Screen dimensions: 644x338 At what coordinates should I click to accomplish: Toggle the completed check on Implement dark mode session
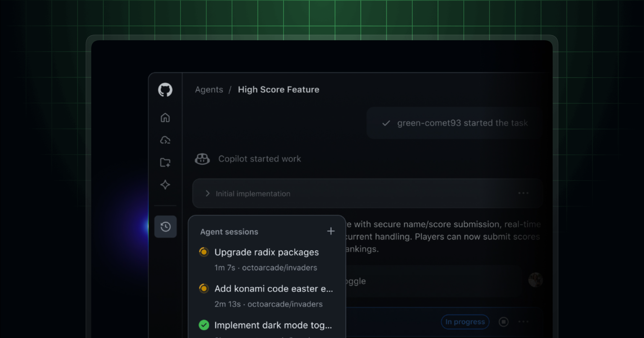[204, 325]
